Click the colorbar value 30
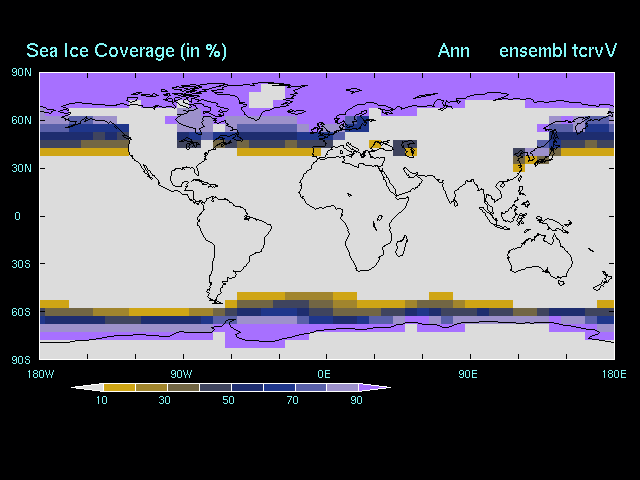 tap(164, 400)
